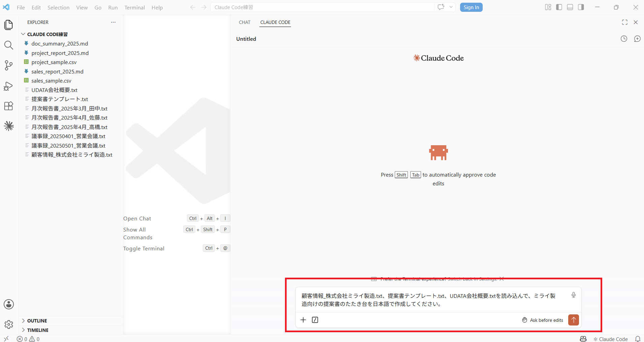Send the prompt with orange arrow button
The height and width of the screenshot is (342, 644).
tap(574, 320)
